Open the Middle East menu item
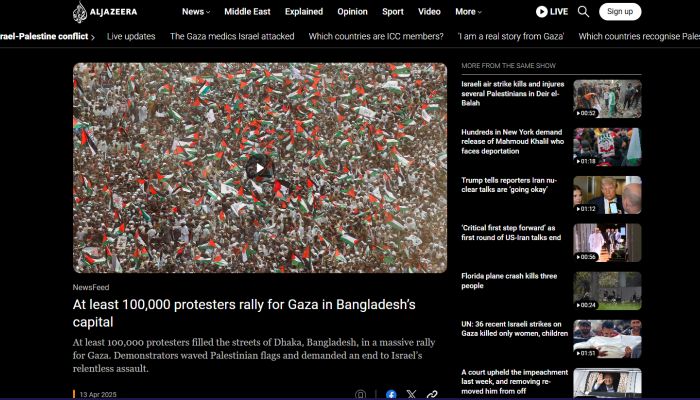The width and height of the screenshot is (700, 400). click(247, 12)
